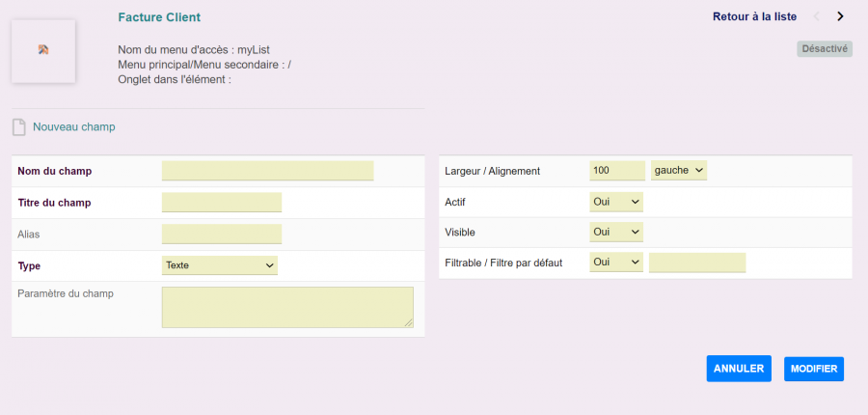Open the Type dropdown showing Texte

(220, 265)
